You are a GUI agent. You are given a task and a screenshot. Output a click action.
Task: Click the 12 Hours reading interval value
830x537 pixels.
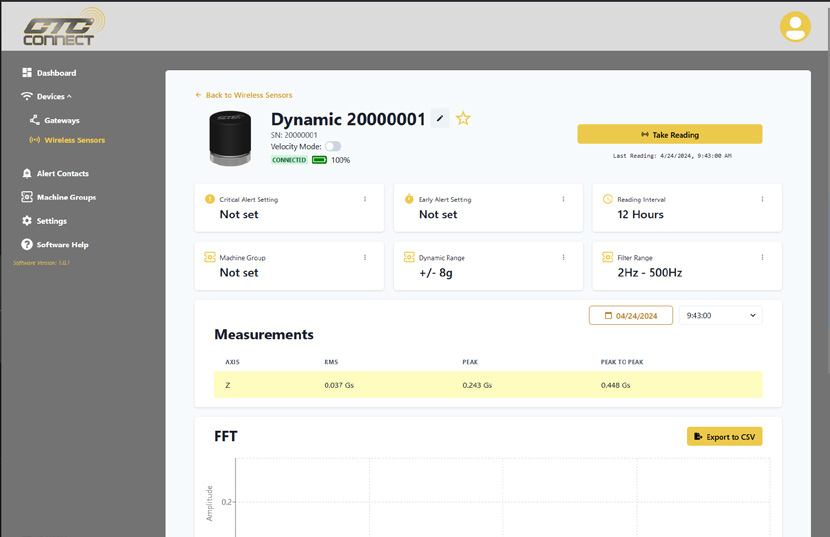click(640, 214)
